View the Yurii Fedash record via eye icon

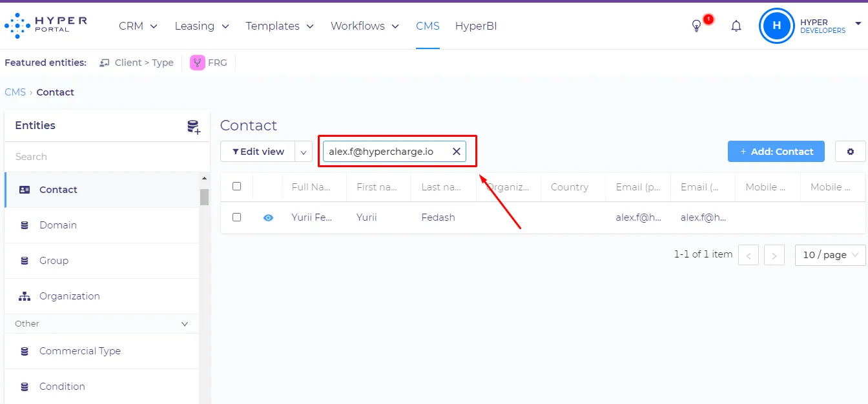tap(268, 217)
